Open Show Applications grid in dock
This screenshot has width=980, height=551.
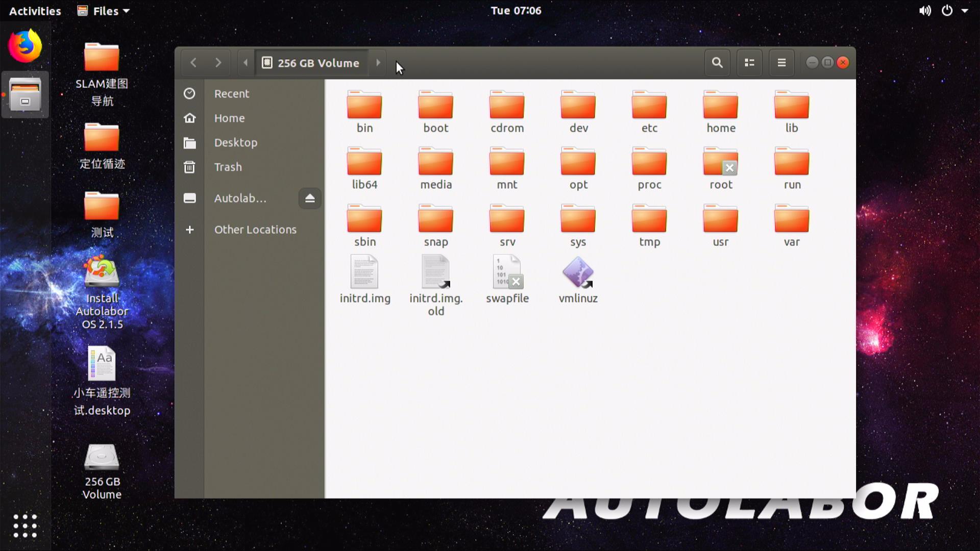point(24,525)
